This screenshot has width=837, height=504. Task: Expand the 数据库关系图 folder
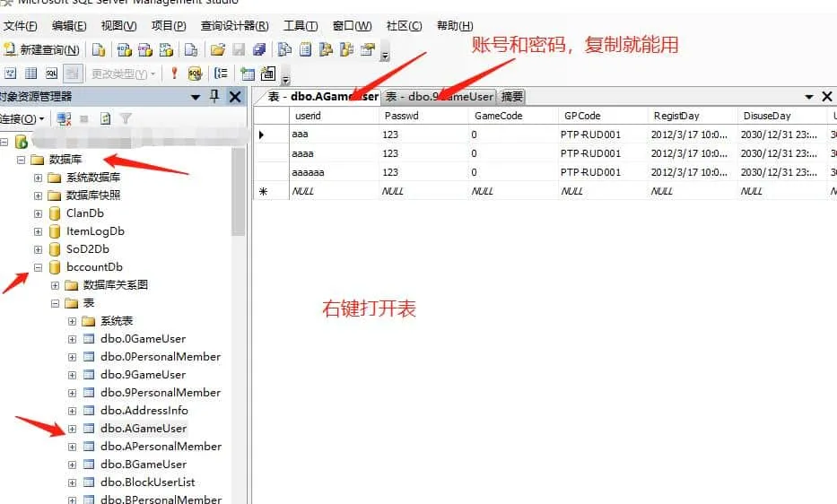pyautogui.click(x=55, y=286)
